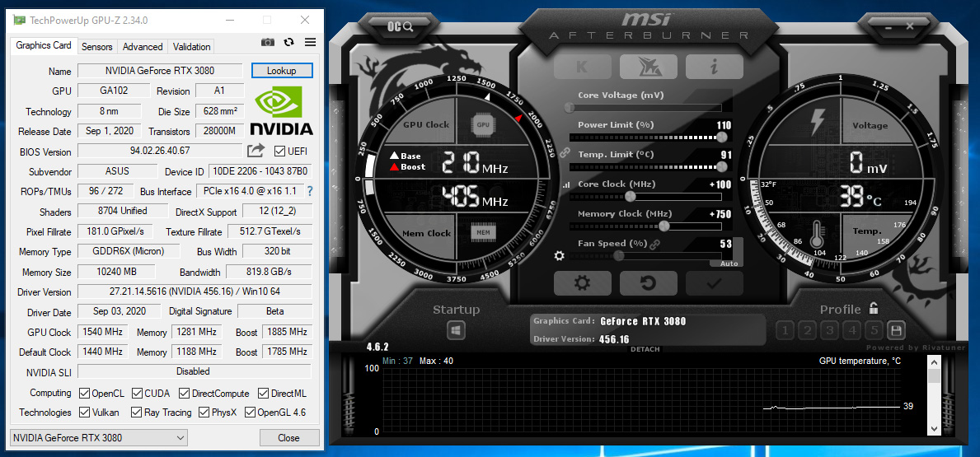This screenshot has height=457, width=980.
Task: Open the voltage/frequency curve editor icon
Action: (566, 184)
